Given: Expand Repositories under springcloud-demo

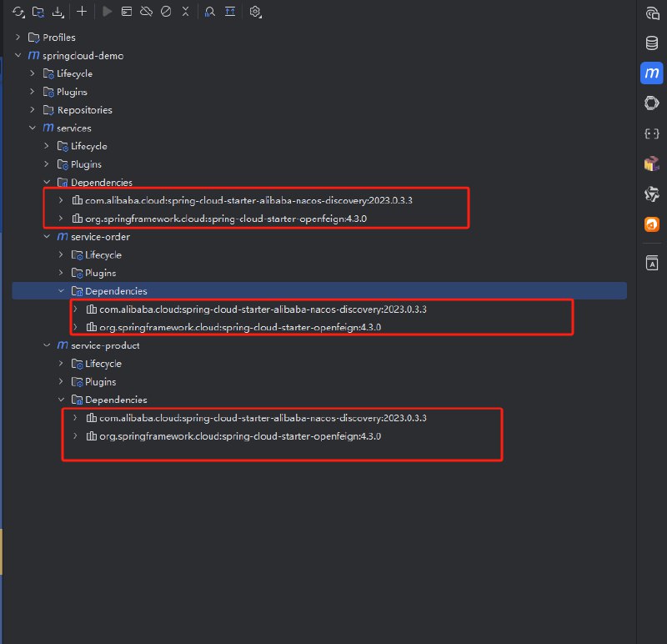Looking at the screenshot, I should click(x=33, y=110).
